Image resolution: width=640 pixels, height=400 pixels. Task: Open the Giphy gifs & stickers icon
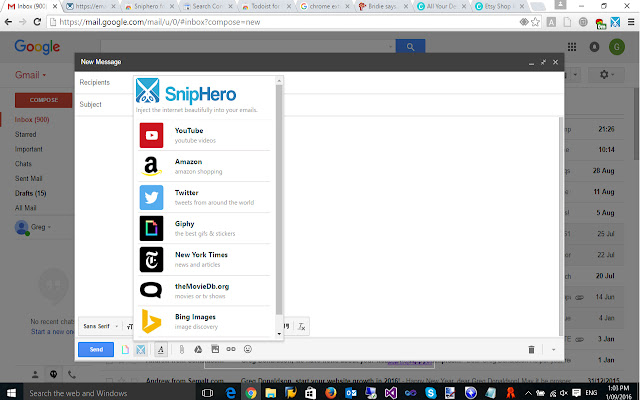(151, 228)
